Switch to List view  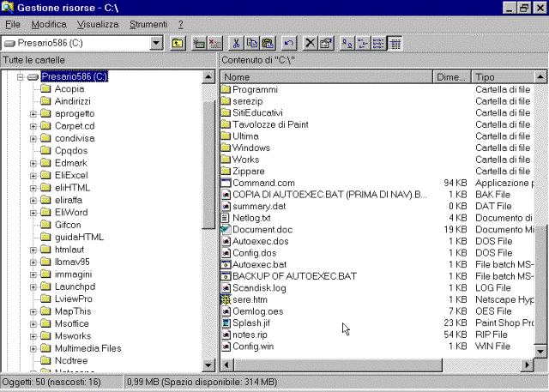pos(378,44)
